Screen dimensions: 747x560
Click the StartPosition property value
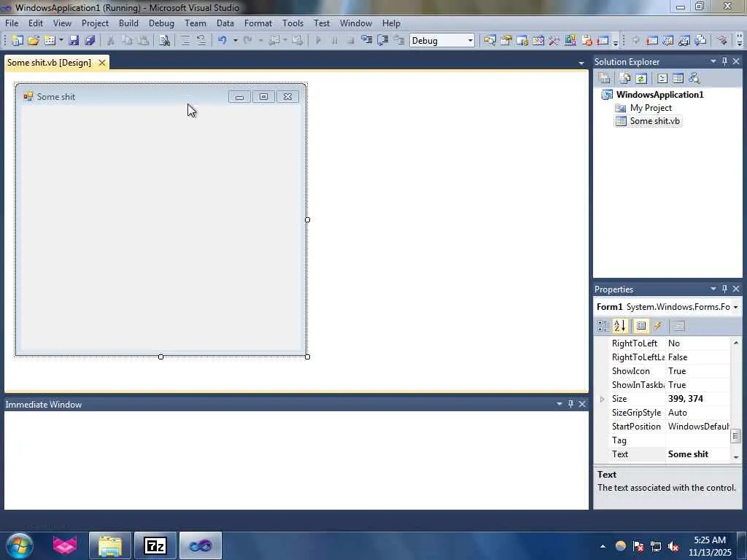697,426
